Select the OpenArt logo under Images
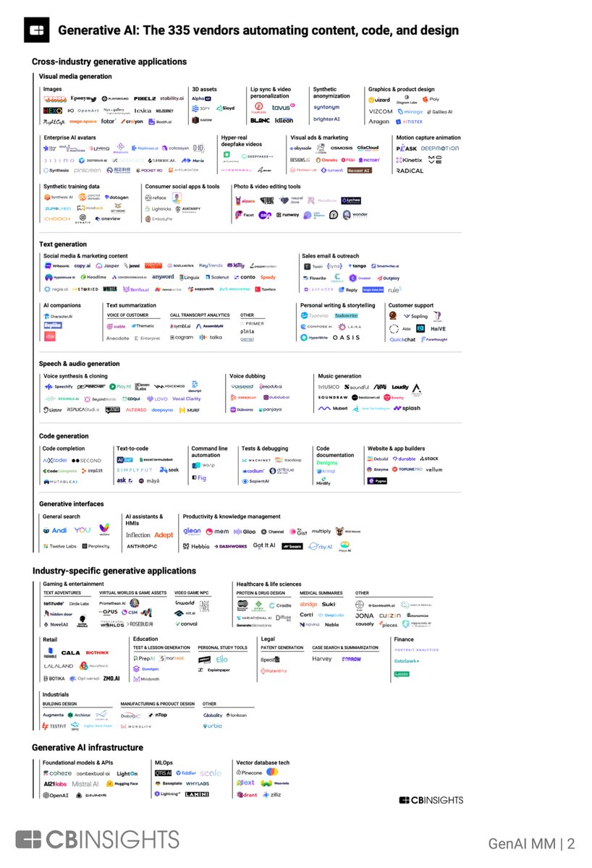This screenshot has height=868, width=592. click(84, 111)
